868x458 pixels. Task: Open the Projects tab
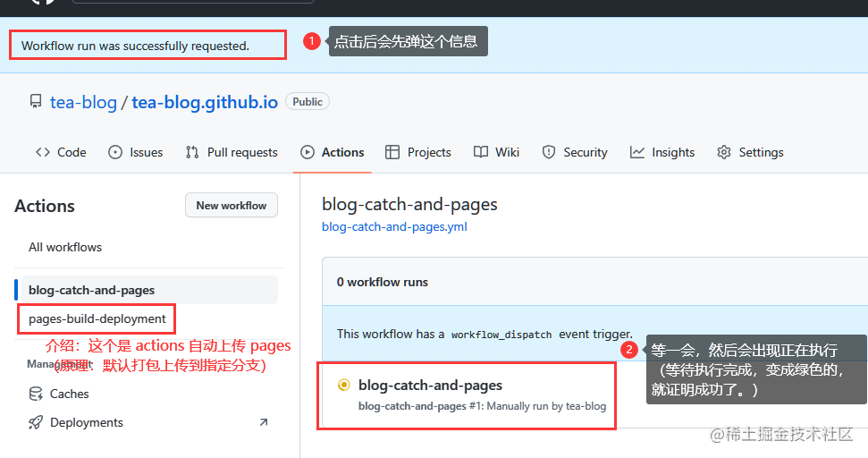coord(418,152)
